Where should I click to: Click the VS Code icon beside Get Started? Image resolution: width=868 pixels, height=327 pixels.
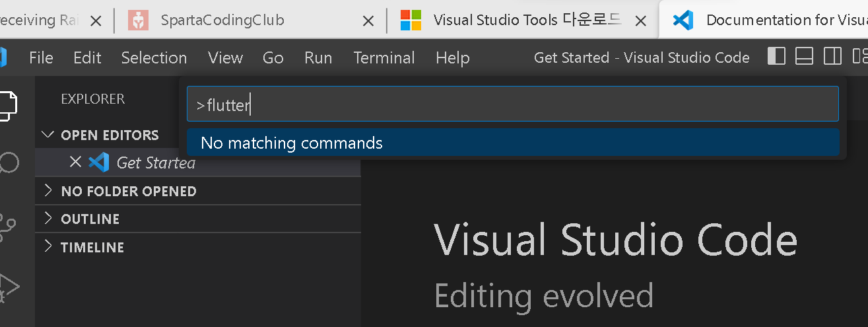pyautogui.click(x=98, y=162)
